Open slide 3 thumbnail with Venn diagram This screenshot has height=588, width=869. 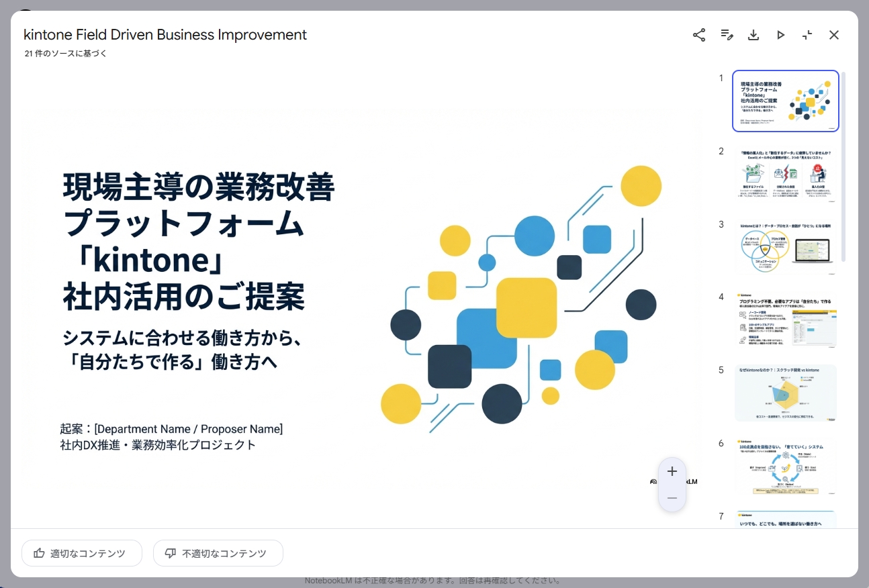786,248
